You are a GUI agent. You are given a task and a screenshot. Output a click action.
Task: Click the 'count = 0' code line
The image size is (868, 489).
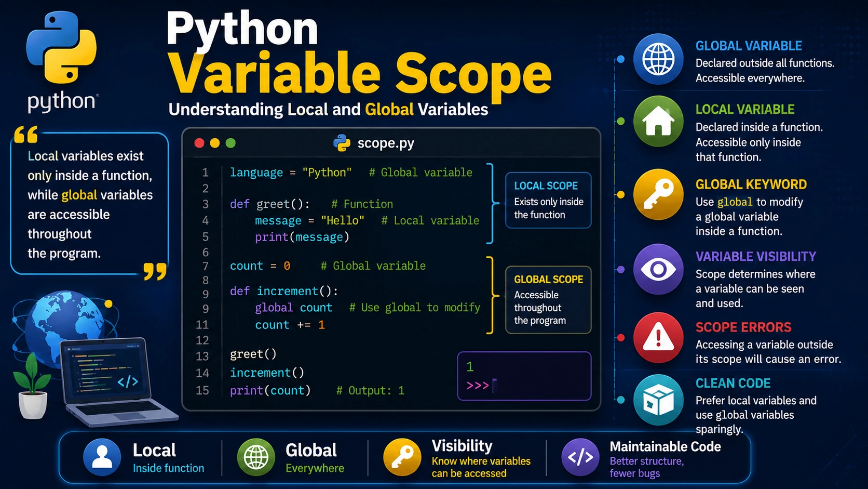tap(260, 266)
